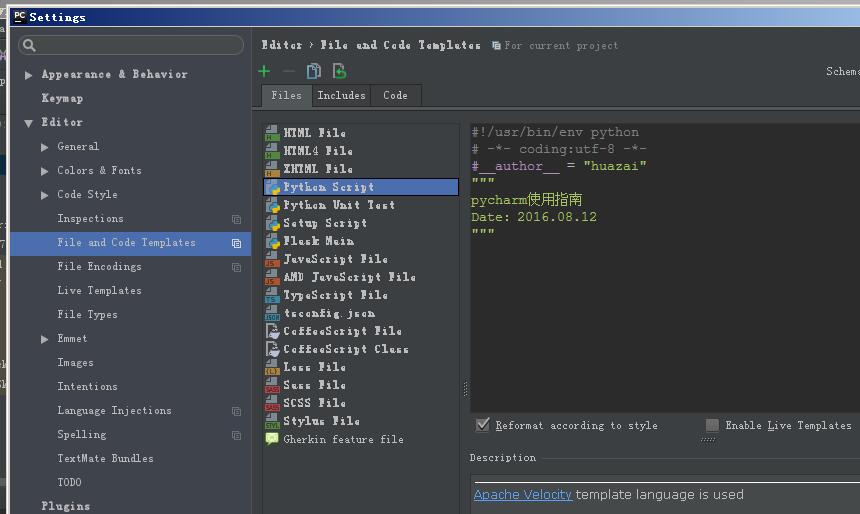Click project-level icon beside Inspections
The height and width of the screenshot is (514, 860).
236,219
